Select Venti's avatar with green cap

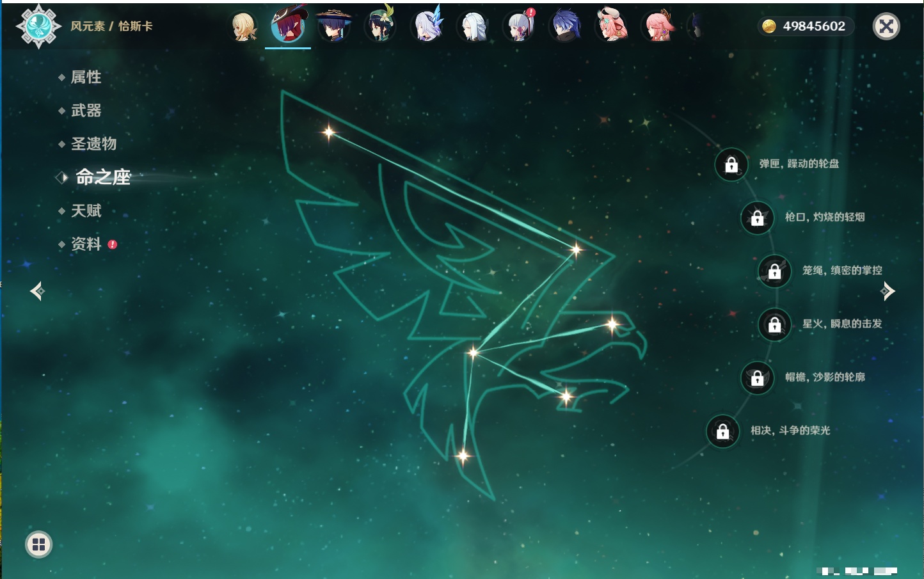click(379, 27)
